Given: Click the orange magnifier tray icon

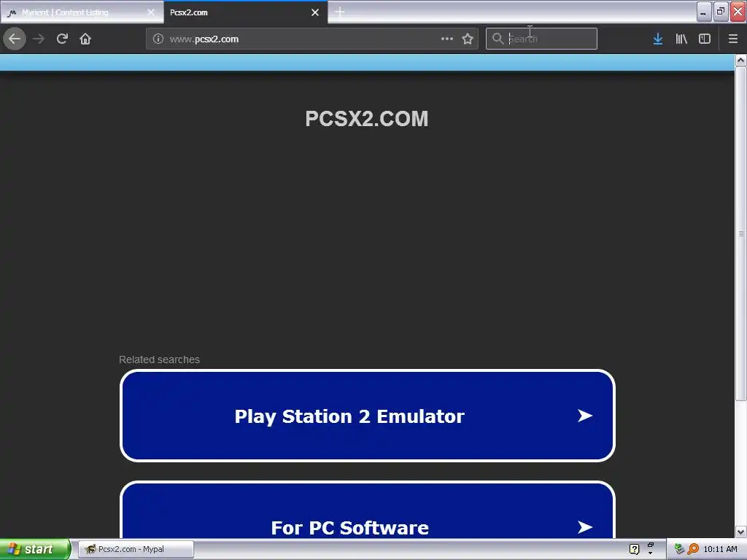Looking at the screenshot, I should [x=693, y=549].
